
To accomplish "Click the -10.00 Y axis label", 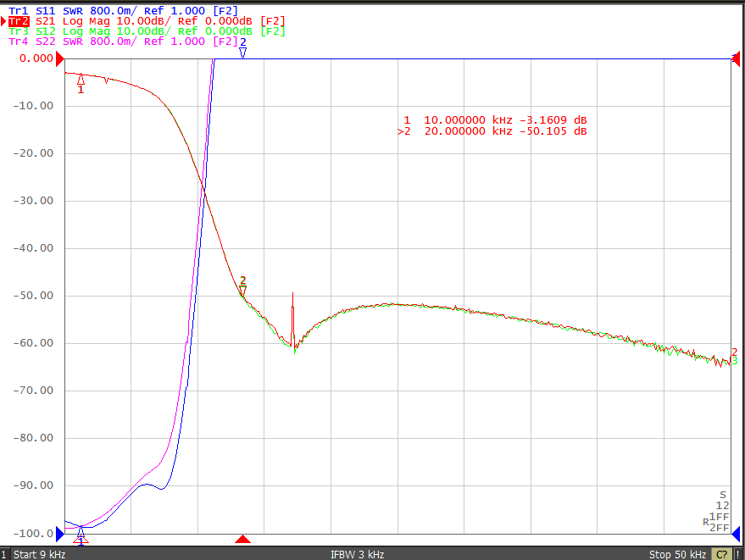I will tap(33, 105).
